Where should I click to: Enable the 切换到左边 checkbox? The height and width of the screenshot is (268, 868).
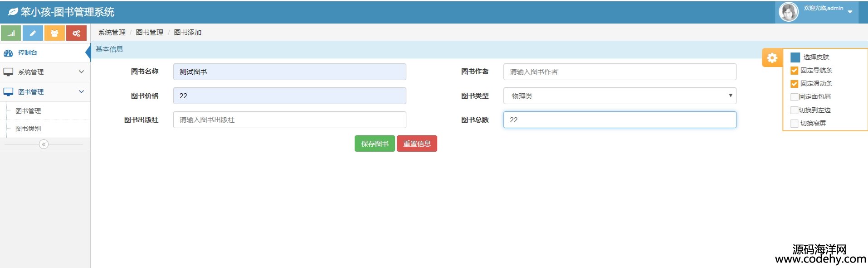point(794,110)
